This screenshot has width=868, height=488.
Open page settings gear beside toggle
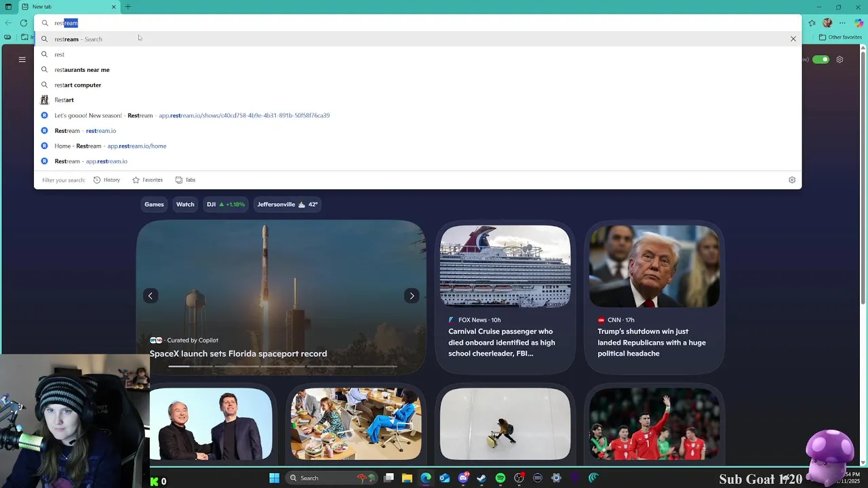pos(840,60)
